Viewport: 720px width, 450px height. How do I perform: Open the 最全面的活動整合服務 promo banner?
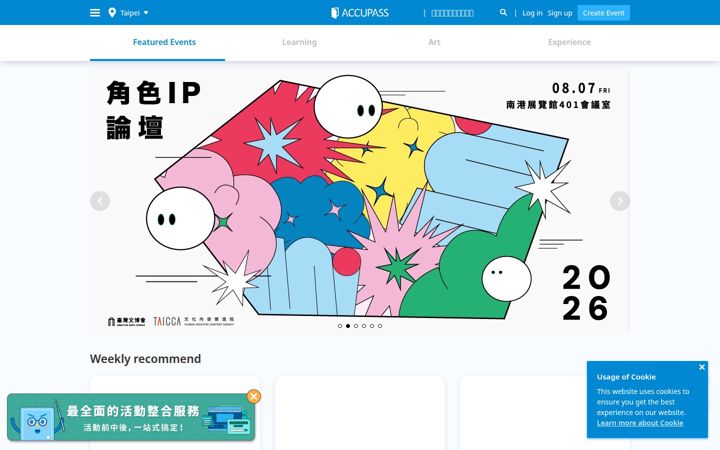131,417
